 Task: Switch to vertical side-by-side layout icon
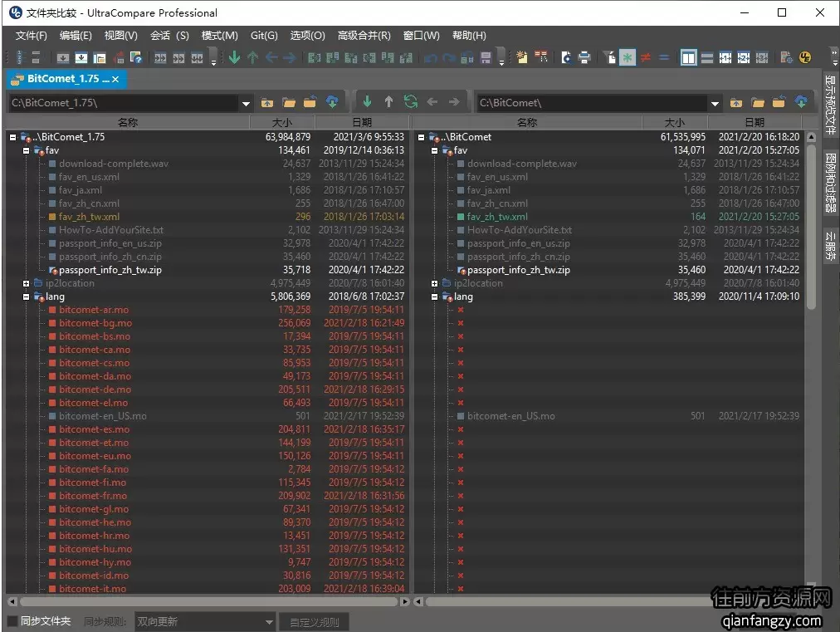coord(688,57)
